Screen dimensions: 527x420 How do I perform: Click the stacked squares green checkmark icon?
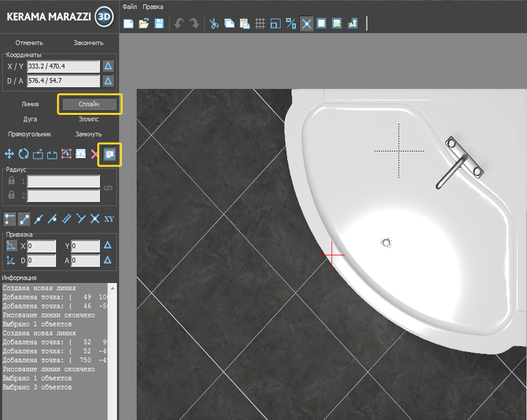(353, 23)
